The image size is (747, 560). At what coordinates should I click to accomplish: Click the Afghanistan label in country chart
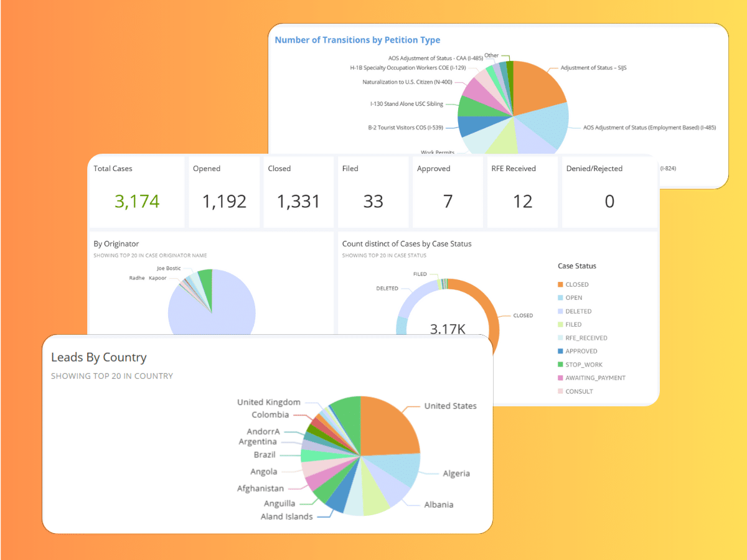pyautogui.click(x=260, y=488)
